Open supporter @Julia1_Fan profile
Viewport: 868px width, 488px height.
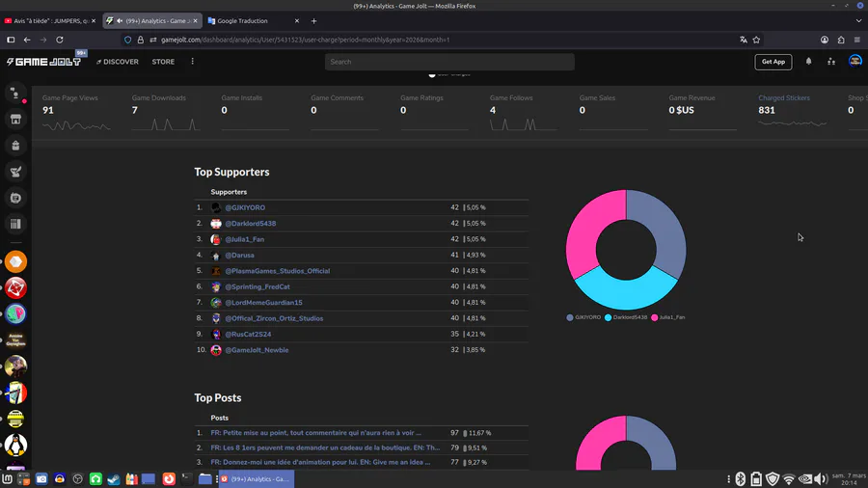point(244,239)
